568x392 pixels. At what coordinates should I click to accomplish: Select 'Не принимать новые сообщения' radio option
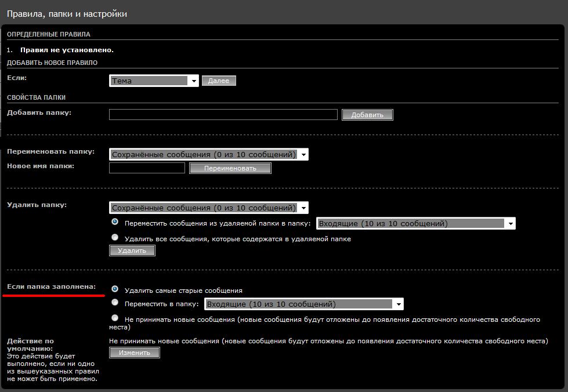115,318
